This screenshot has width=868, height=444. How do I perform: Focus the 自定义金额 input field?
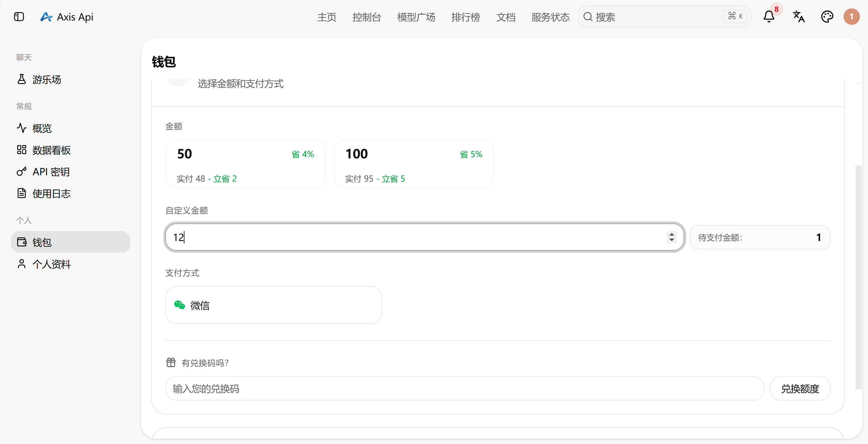point(425,237)
